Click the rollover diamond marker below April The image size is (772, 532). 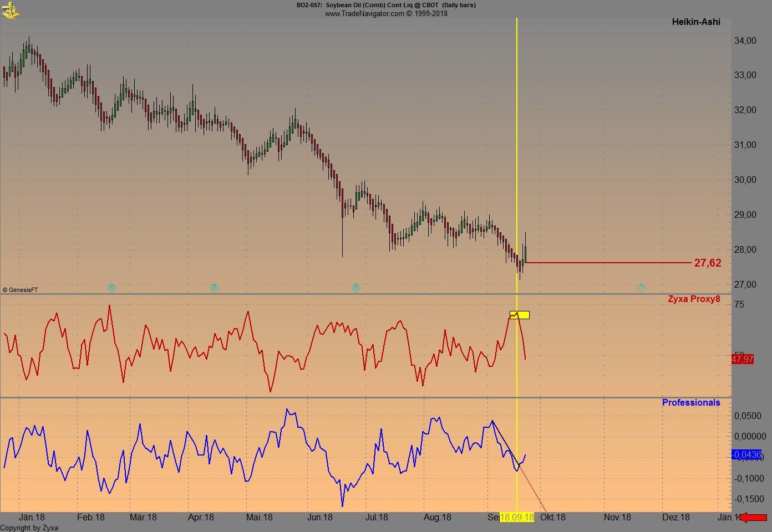click(214, 288)
